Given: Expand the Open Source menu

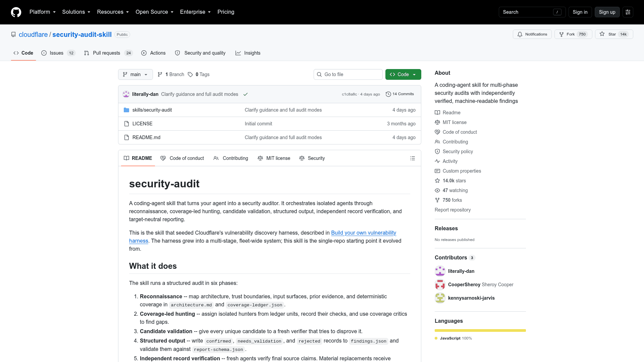Looking at the screenshot, I should pos(154,12).
